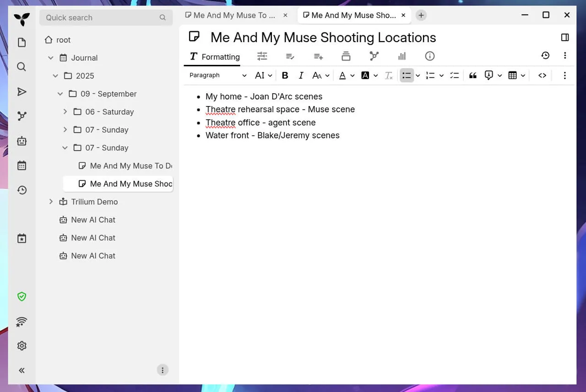Click the jump-to-note arrow sidebar icon
Viewport: 586px width, 392px height.
22,92
